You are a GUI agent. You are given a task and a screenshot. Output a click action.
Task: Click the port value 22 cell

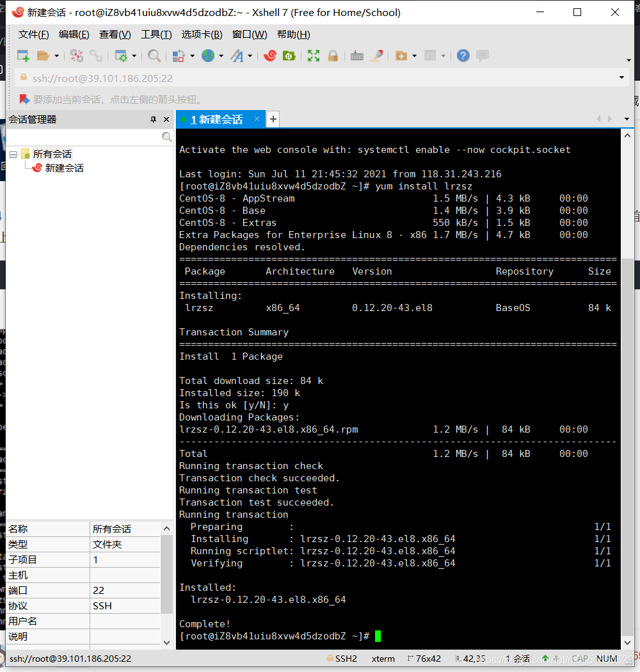[125, 591]
